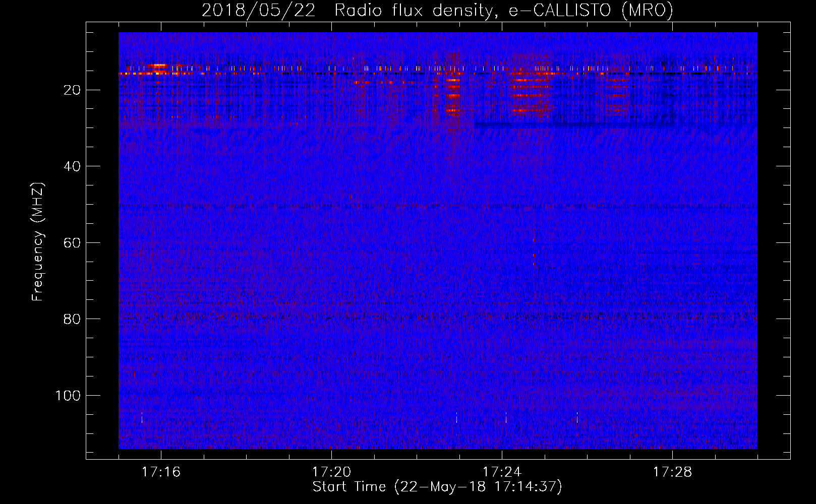The height and width of the screenshot is (504, 816).
Task: Click the plot title "Radio flux density, e-CALLISTO (MRO)"
Action: (x=504, y=11)
